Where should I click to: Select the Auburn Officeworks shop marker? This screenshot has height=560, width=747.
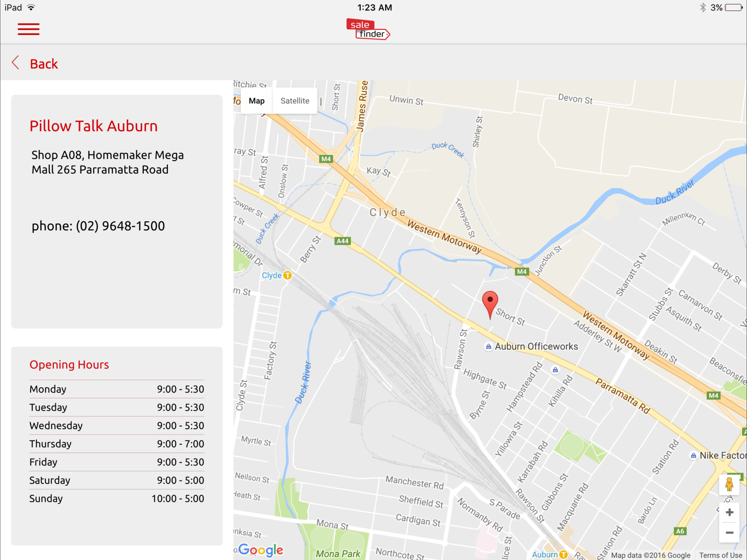point(488,346)
